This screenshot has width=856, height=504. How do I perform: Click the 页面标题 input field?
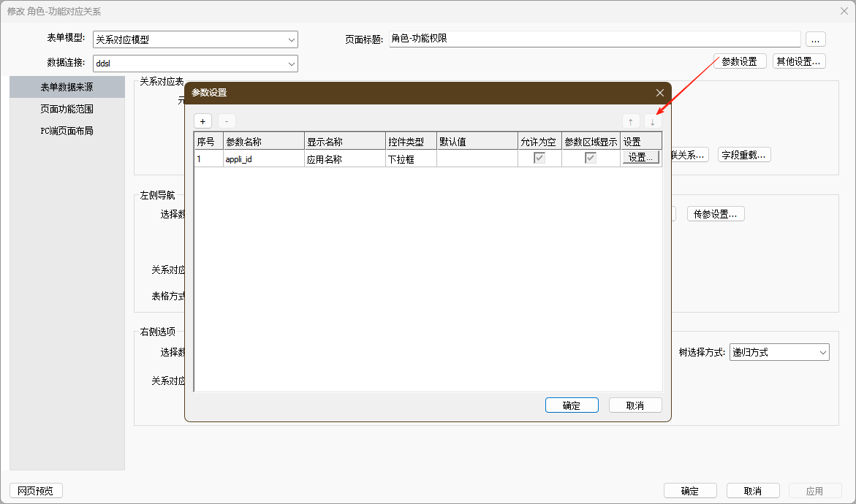point(594,39)
